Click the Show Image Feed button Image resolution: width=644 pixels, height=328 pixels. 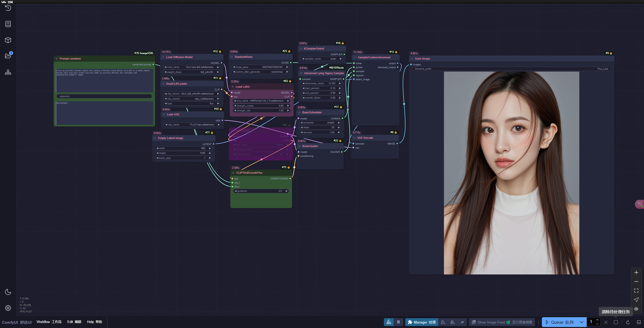tap(502, 322)
